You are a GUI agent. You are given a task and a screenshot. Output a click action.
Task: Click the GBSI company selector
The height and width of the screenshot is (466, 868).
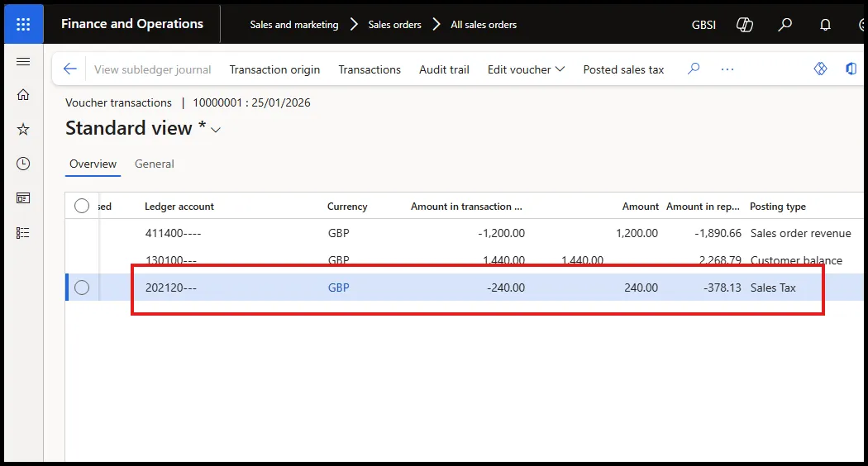[x=703, y=24]
